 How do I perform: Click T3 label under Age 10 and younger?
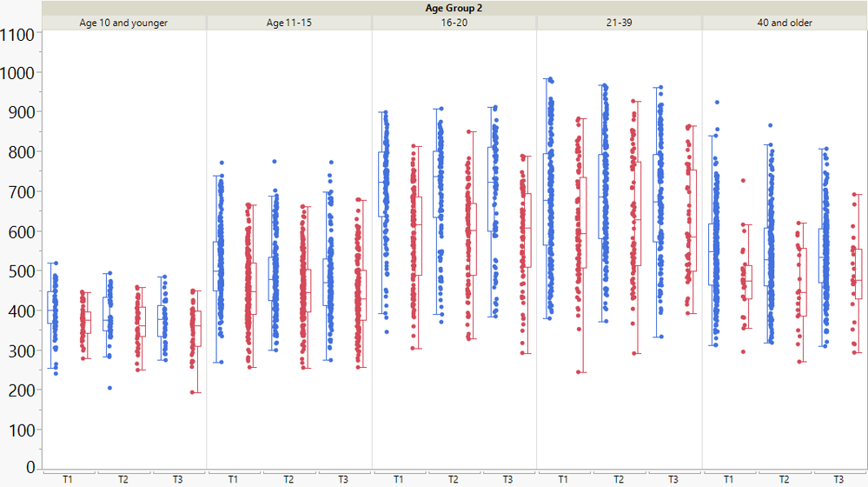click(x=178, y=479)
